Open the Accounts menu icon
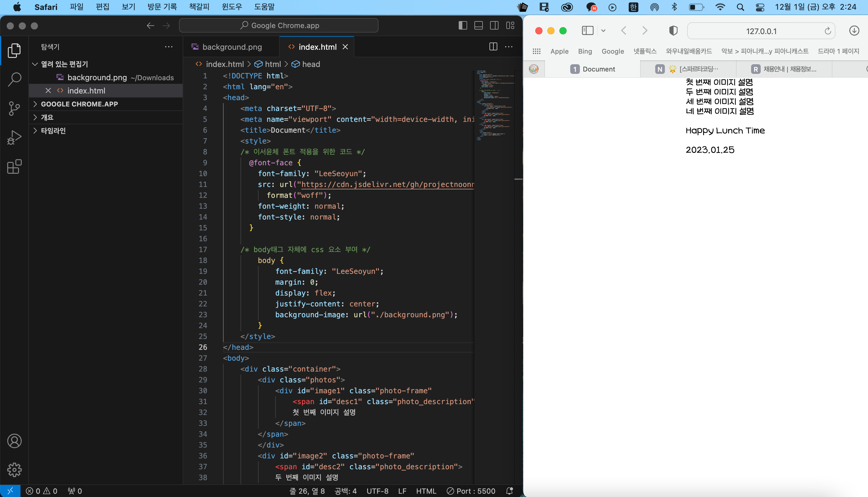Image resolution: width=868 pixels, height=497 pixels. pos(14,441)
